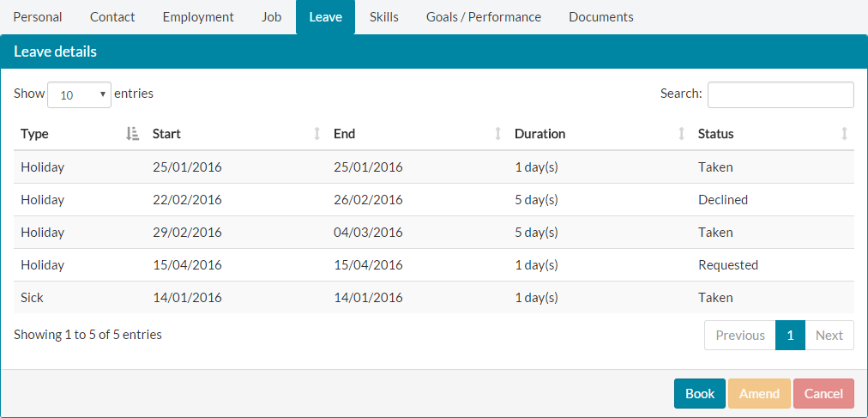
Task: Select the Requested holiday row on 15/04/2016
Action: (434, 265)
